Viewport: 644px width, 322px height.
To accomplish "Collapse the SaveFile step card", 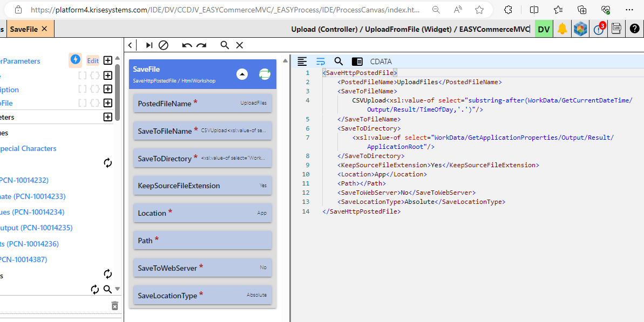I will click(x=242, y=74).
